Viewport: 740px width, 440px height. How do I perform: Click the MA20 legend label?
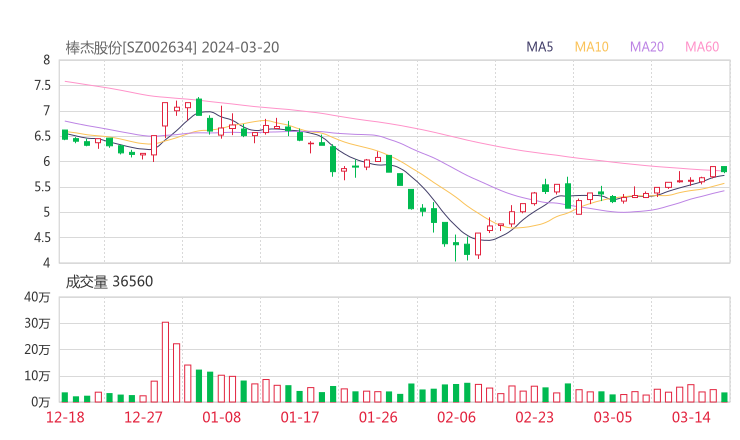[x=647, y=47]
